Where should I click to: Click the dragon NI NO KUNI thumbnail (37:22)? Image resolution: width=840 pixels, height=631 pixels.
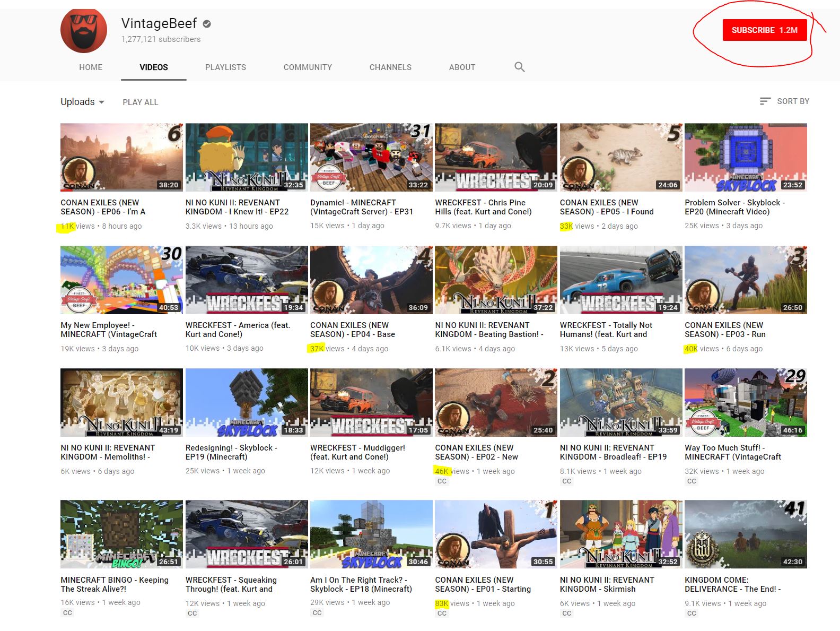click(496, 280)
